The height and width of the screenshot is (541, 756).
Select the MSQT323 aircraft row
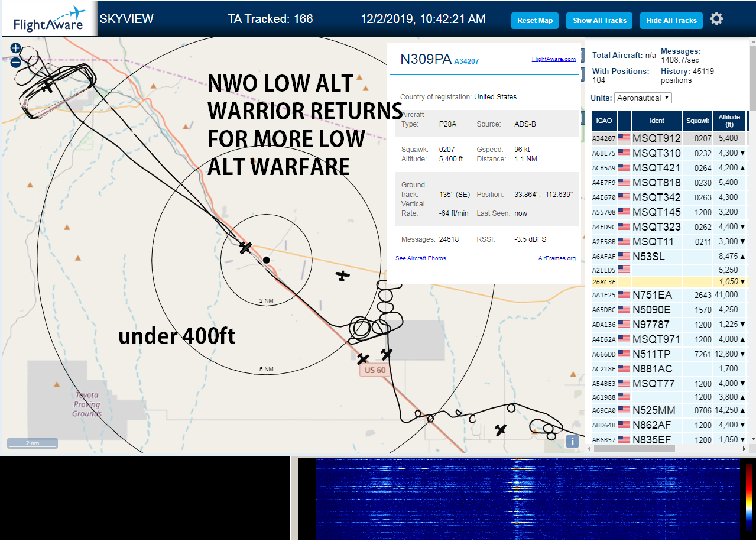click(x=669, y=227)
